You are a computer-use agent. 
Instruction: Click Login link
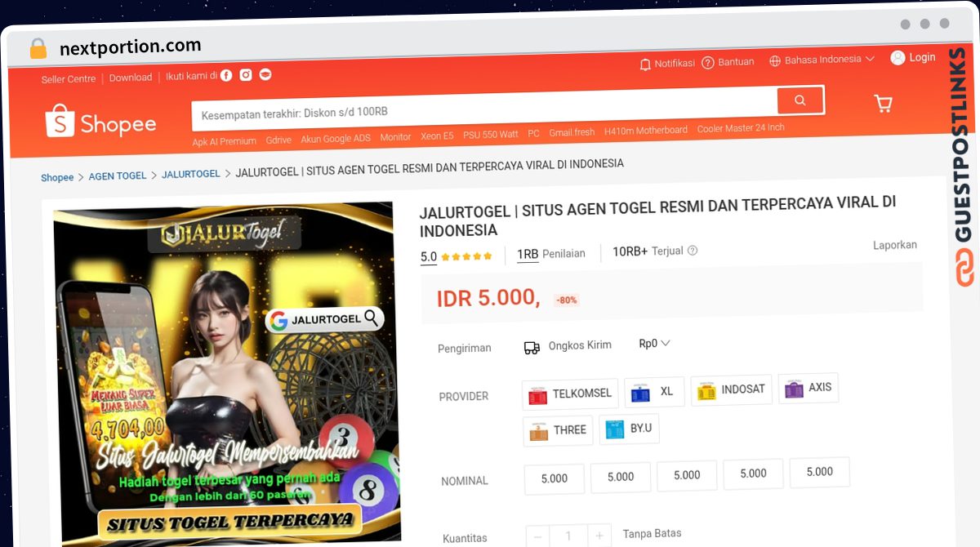coord(922,57)
